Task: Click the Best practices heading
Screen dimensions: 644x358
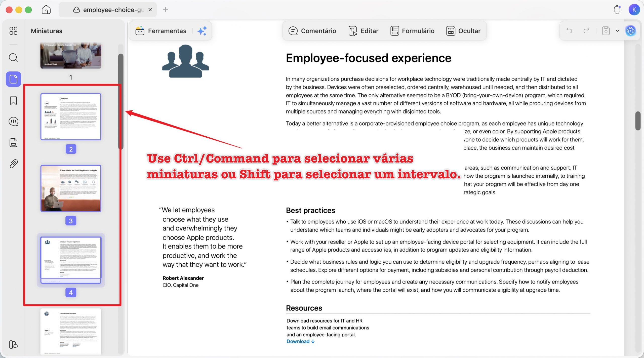Action: (310, 210)
